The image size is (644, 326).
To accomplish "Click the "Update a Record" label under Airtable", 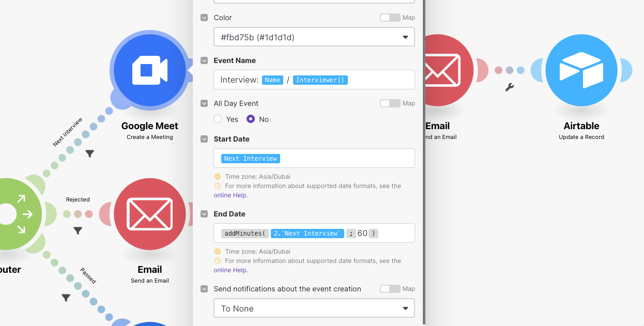I will (x=581, y=137).
